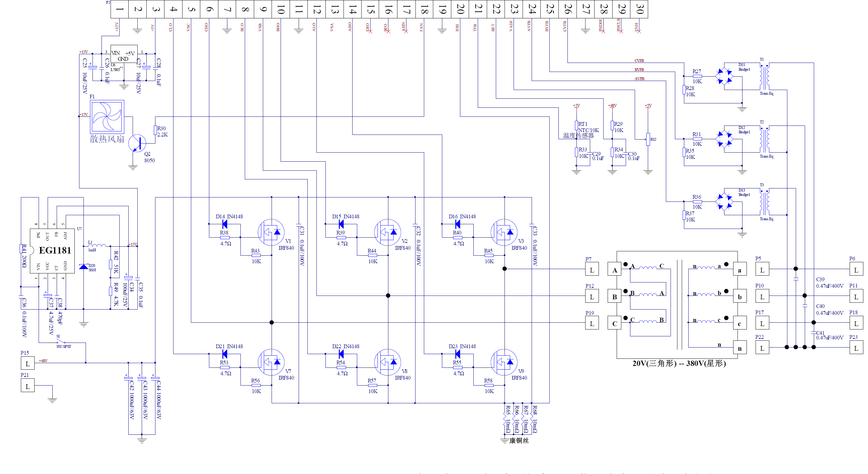868x474 pixels.
Task: Click the S1 SW-SPST switch symbol
Action: [61, 342]
